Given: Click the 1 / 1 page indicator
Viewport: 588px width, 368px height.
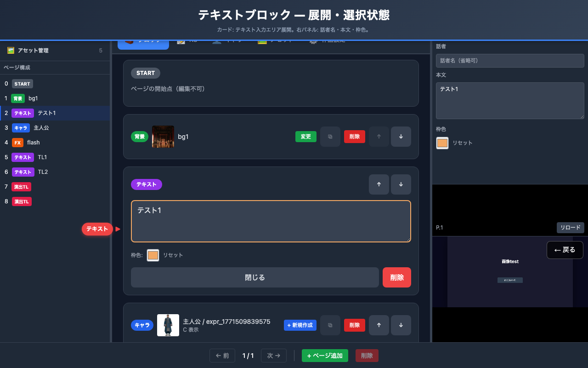Looking at the screenshot, I should pyautogui.click(x=248, y=356).
